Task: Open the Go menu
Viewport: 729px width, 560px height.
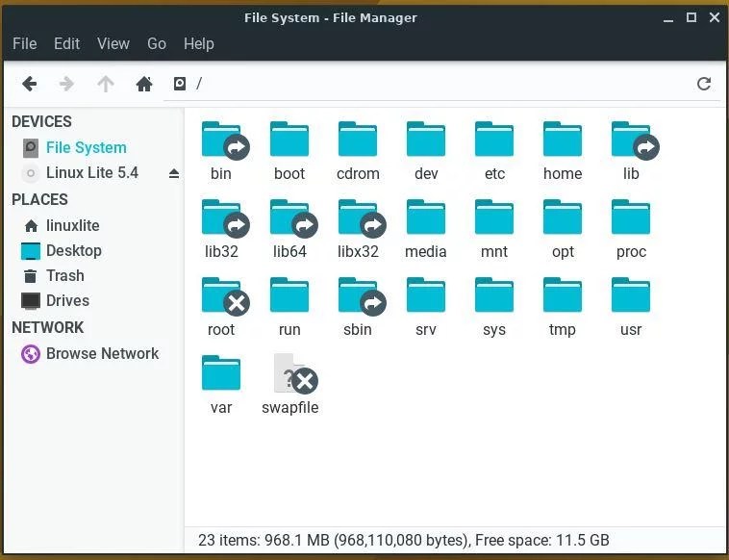Action: pos(157,43)
